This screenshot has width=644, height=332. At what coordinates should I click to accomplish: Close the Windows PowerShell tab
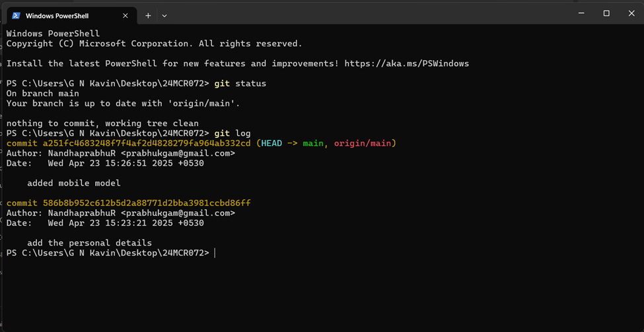tap(125, 16)
